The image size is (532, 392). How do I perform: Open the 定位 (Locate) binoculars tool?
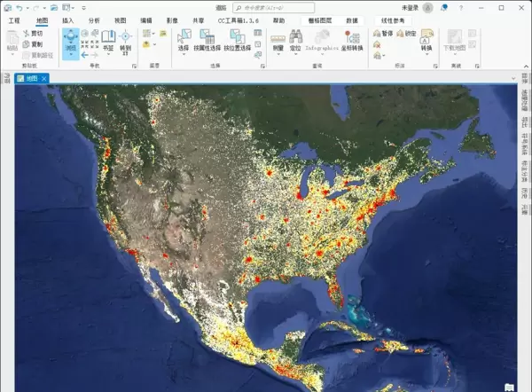click(x=294, y=41)
